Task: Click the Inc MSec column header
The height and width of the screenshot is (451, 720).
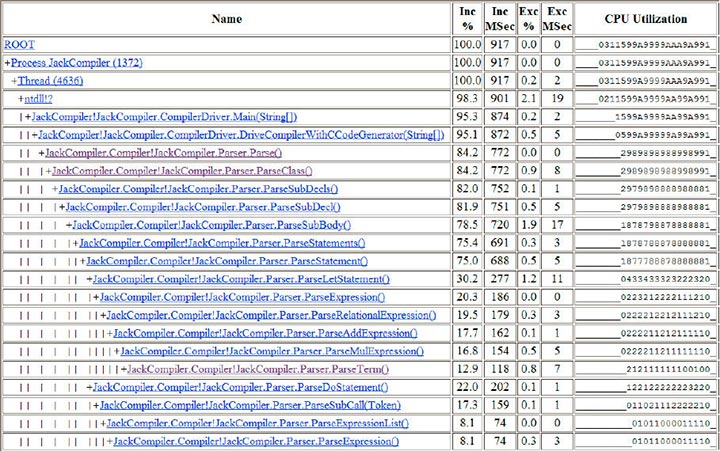Action: 500,19
